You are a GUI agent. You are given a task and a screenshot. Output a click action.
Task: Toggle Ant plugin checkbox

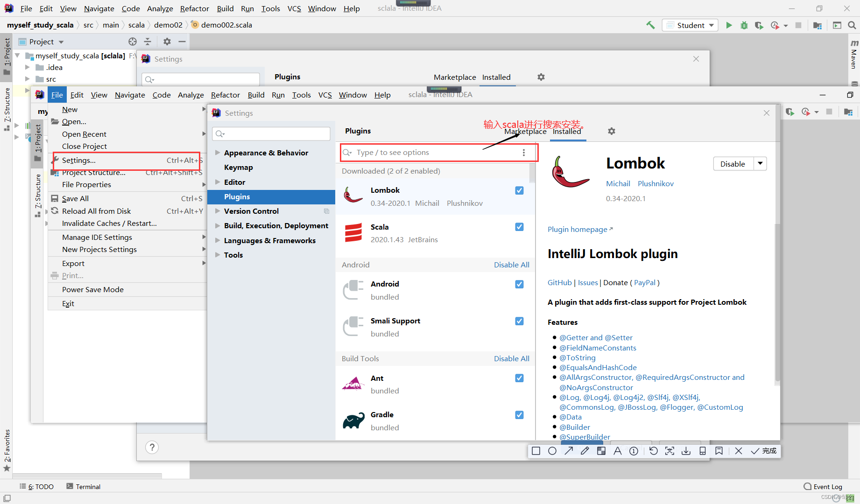click(x=519, y=378)
